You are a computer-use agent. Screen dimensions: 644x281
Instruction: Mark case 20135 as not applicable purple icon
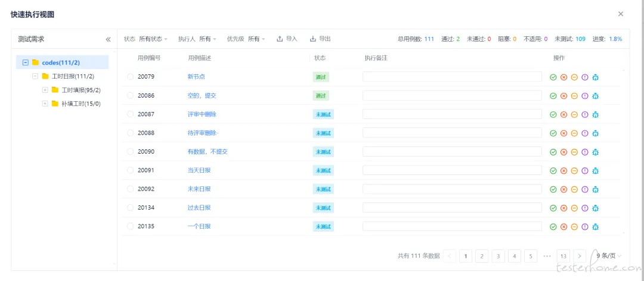(585, 226)
